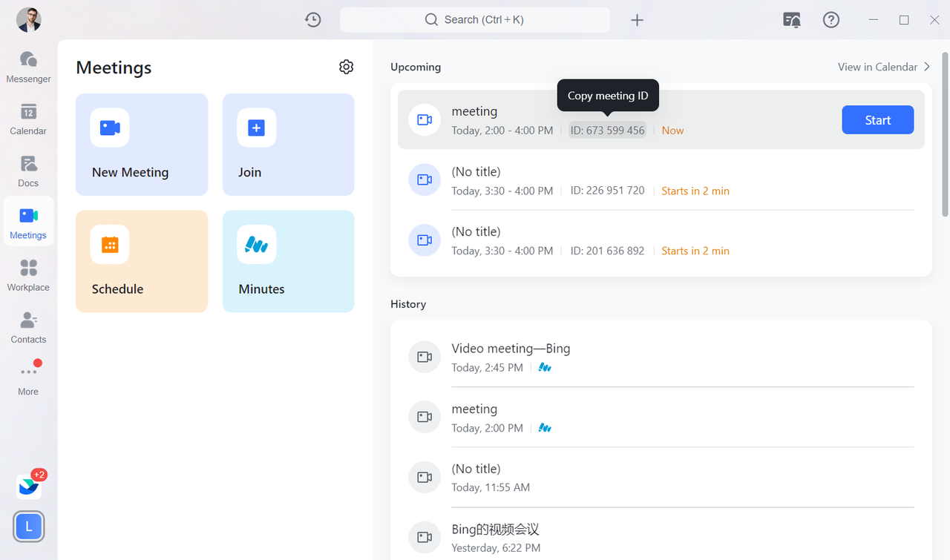Click the search input field
The image size is (950, 560).
[x=475, y=20]
